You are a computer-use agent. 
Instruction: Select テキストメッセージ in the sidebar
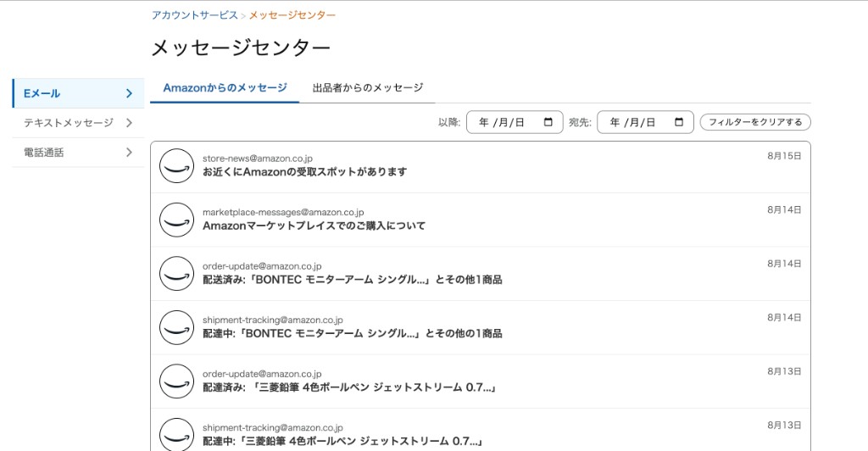pos(78,123)
